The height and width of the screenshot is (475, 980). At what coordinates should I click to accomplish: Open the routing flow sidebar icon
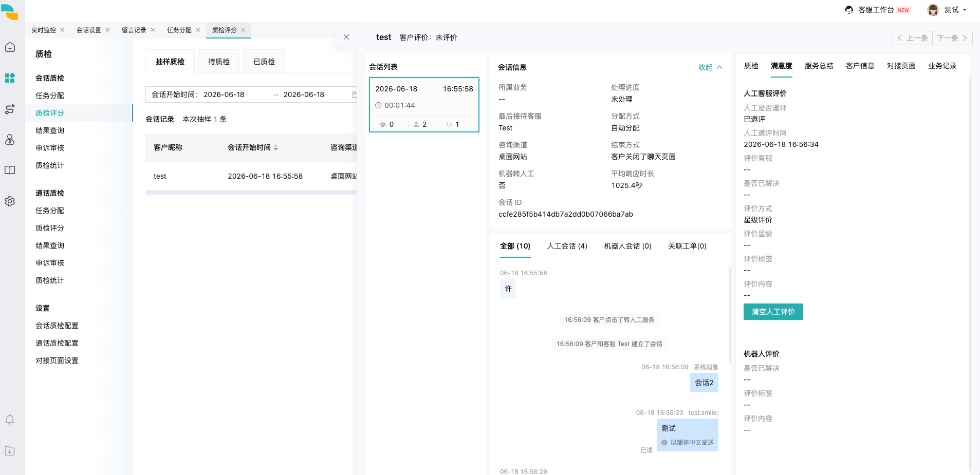10,109
